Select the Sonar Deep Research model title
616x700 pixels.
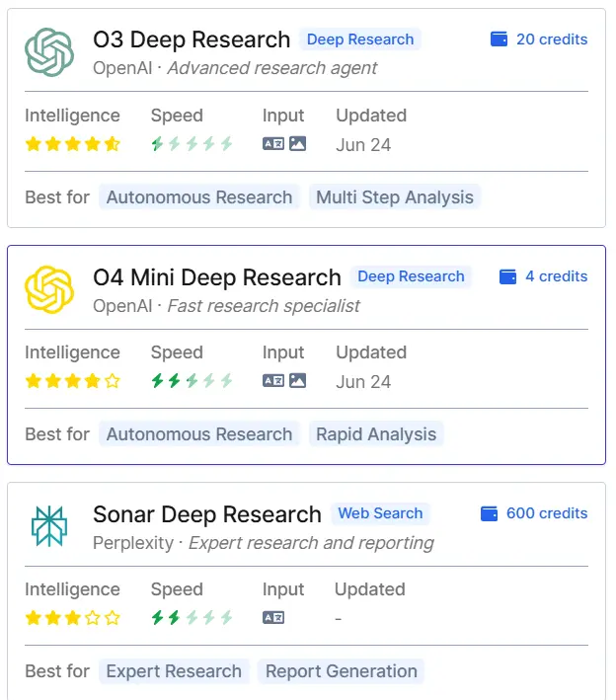[207, 514]
